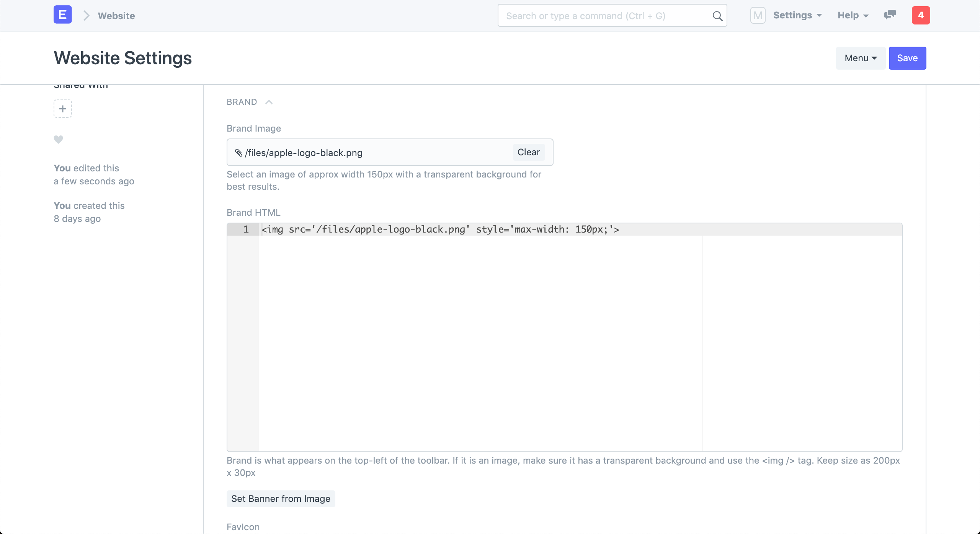Clear the Brand Image file
This screenshot has width=980, height=534.
pyautogui.click(x=528, y=152)
